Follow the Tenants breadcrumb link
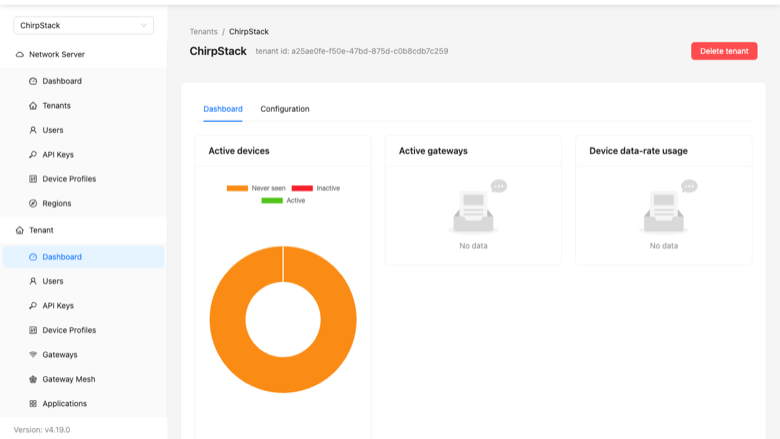 [x=203, y=31]
